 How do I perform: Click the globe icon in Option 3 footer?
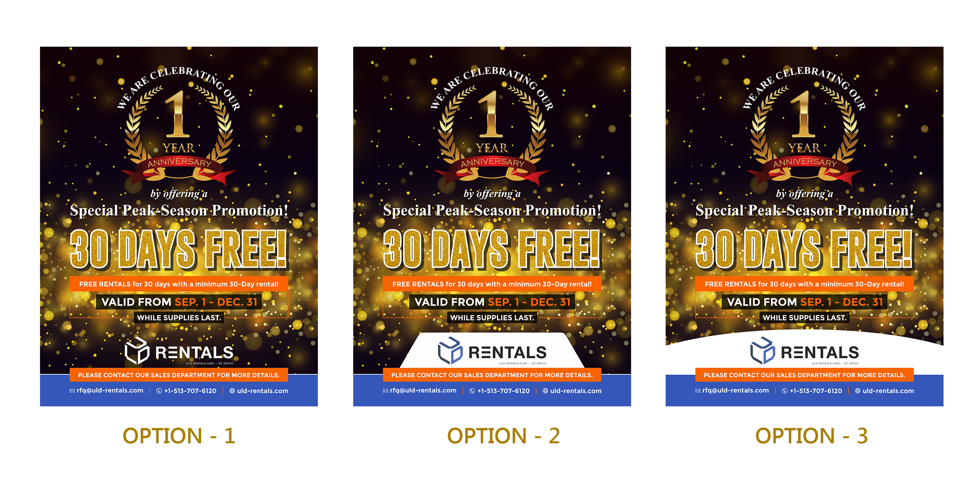point(857,391)
